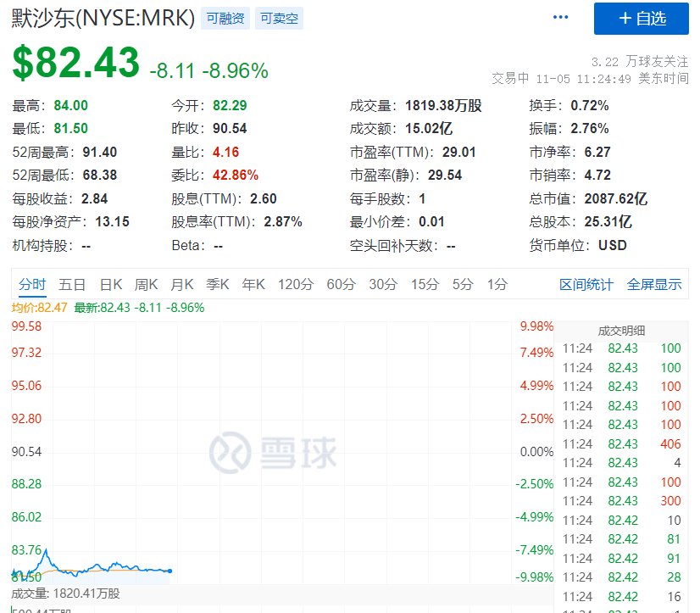
Task: Select the 分时 intraday chart tab
Action: pos(31,285)
